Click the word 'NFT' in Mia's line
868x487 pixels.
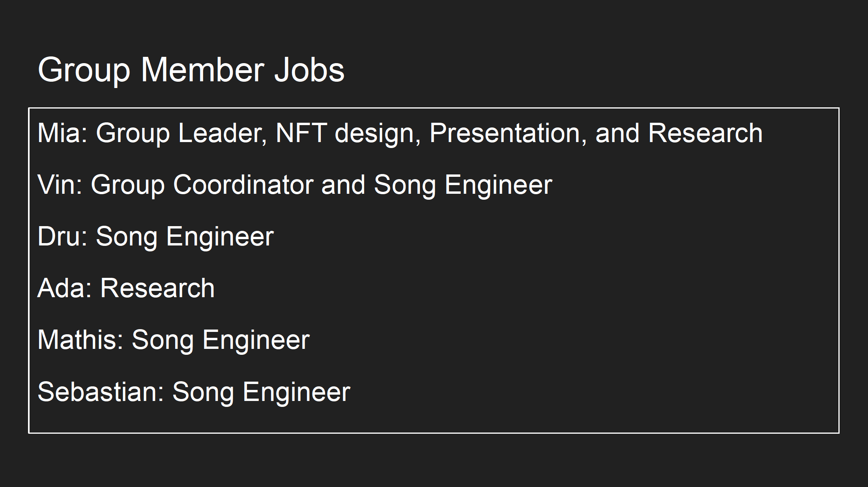[x=301, y=133]
